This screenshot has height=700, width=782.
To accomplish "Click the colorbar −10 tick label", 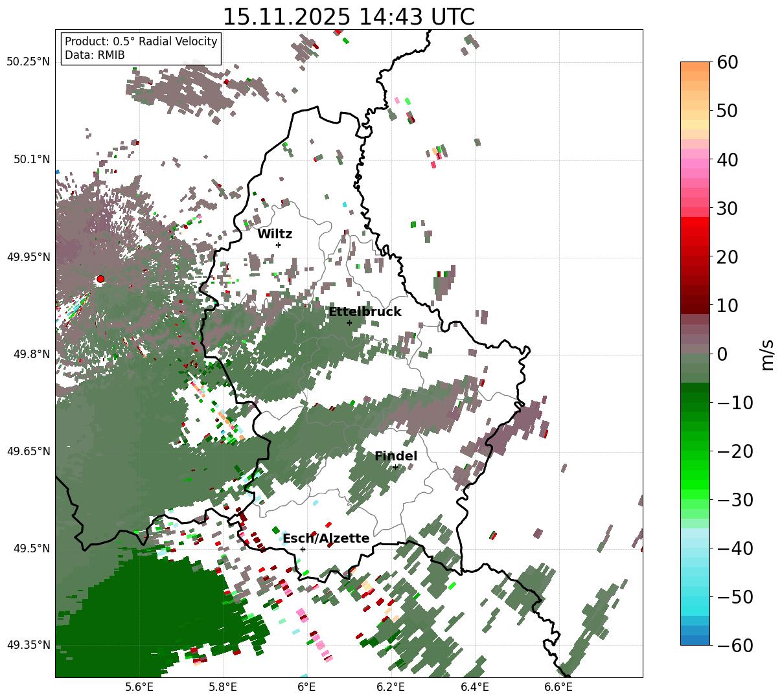I will pyautogui.click(x=734, y=402).
